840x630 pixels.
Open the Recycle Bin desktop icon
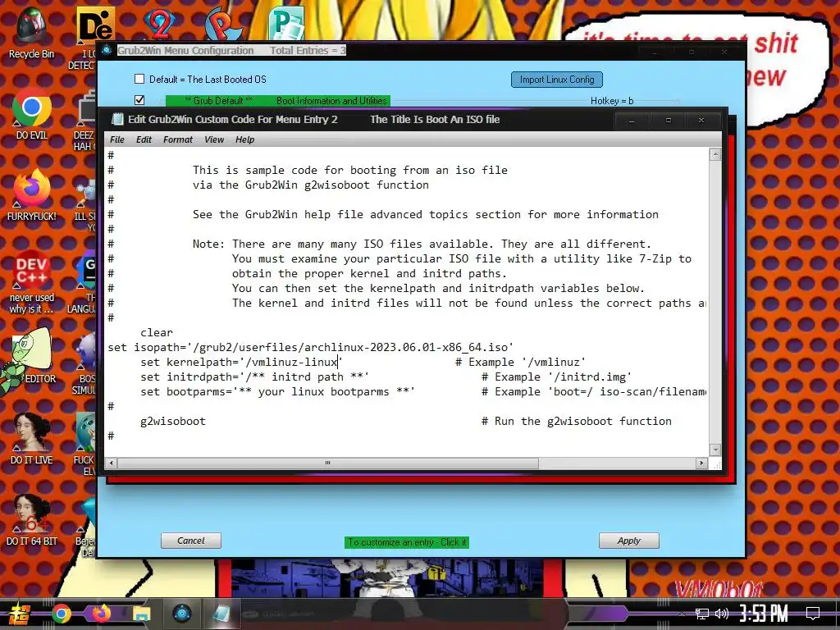[x=31, y=32]
